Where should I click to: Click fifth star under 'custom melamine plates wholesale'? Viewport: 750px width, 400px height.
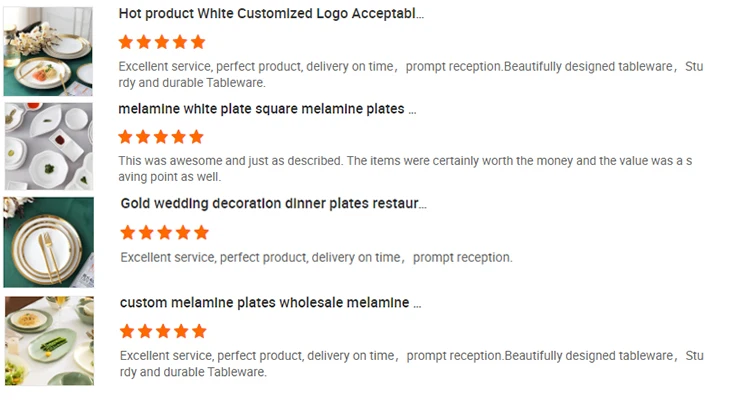[x=199, y=331]
